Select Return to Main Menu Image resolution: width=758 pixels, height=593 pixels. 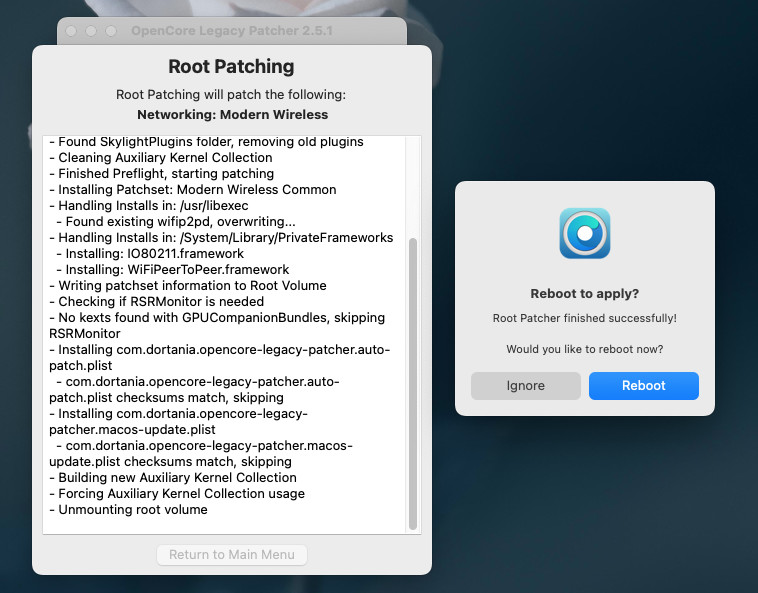pos(232,554)
